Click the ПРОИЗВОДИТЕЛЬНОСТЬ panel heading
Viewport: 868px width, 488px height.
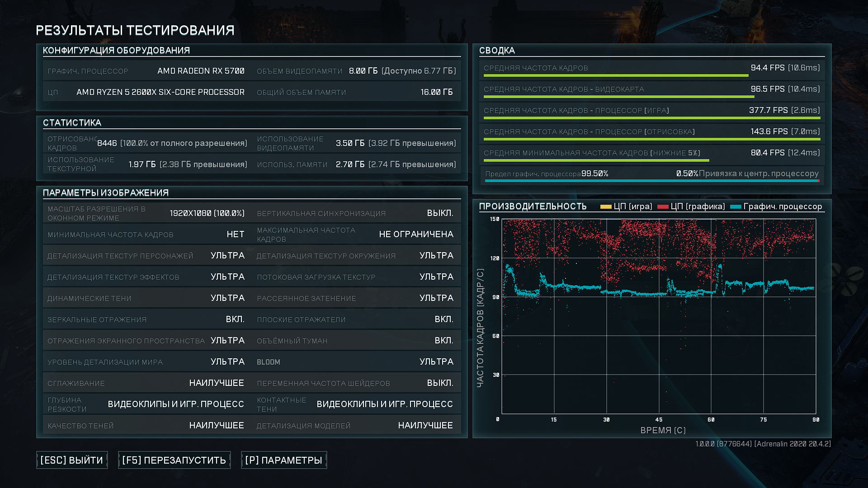(x=533, y=206)
